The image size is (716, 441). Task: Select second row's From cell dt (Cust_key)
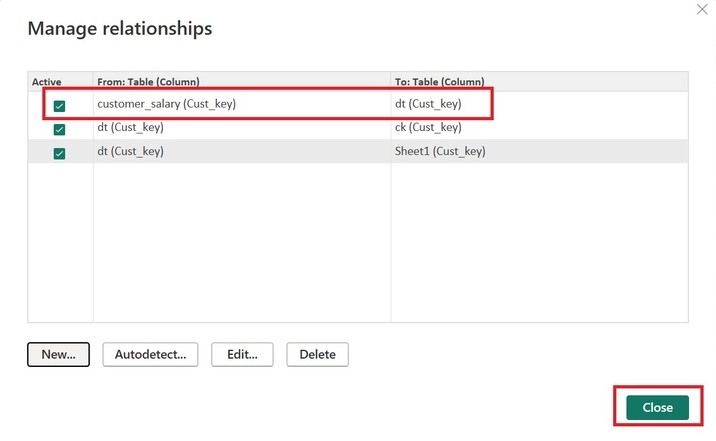pos(130,128)
